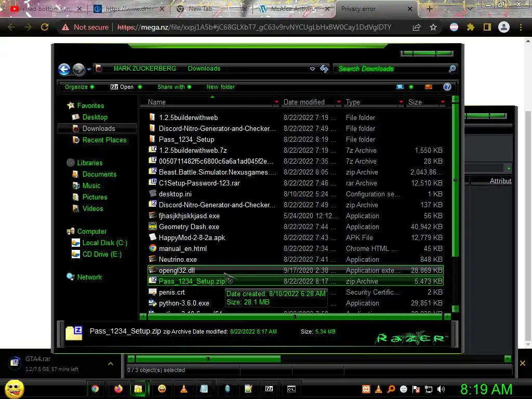The image size is (532, 399).
Task: Select Neutrino.exe application icon
Action: pyautogui.click(x=152, y=259)
